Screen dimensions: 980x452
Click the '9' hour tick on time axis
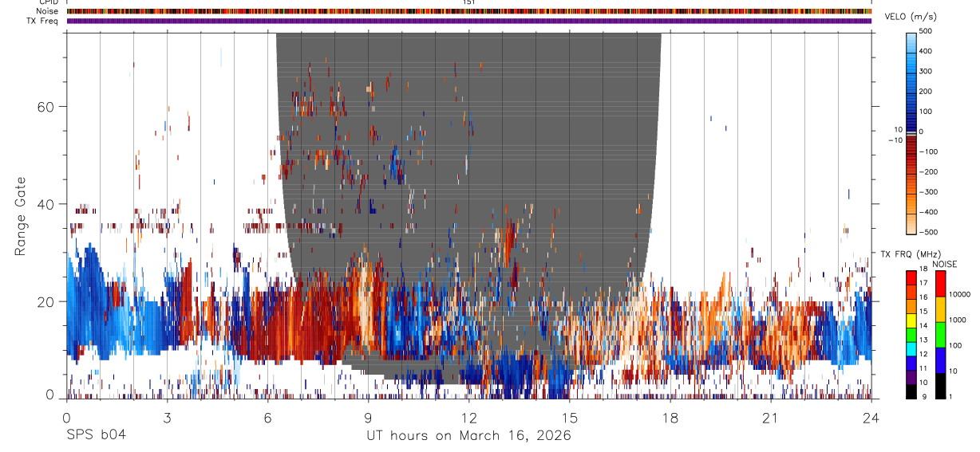click(x=368, y=417)
